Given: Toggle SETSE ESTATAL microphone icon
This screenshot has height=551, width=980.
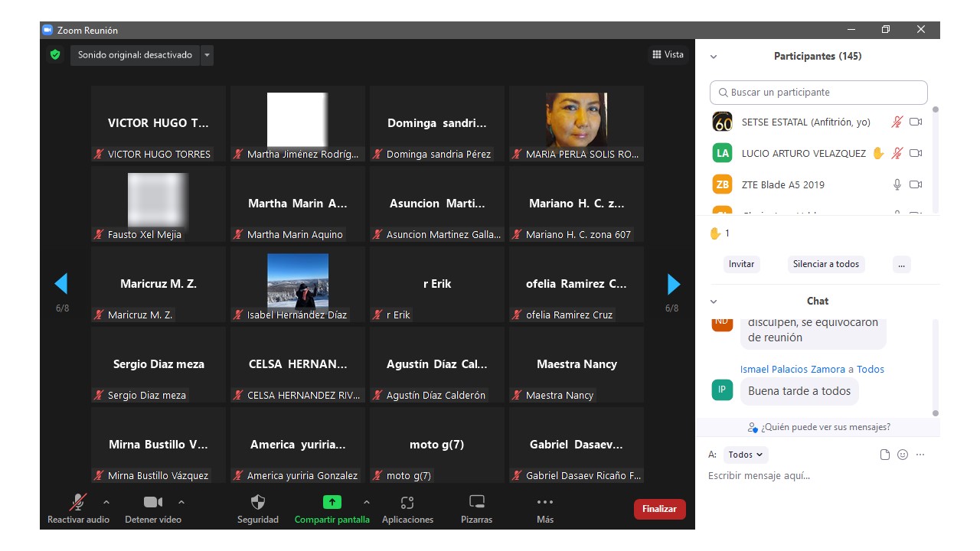Looking at the screenshot, I should 897,122.
